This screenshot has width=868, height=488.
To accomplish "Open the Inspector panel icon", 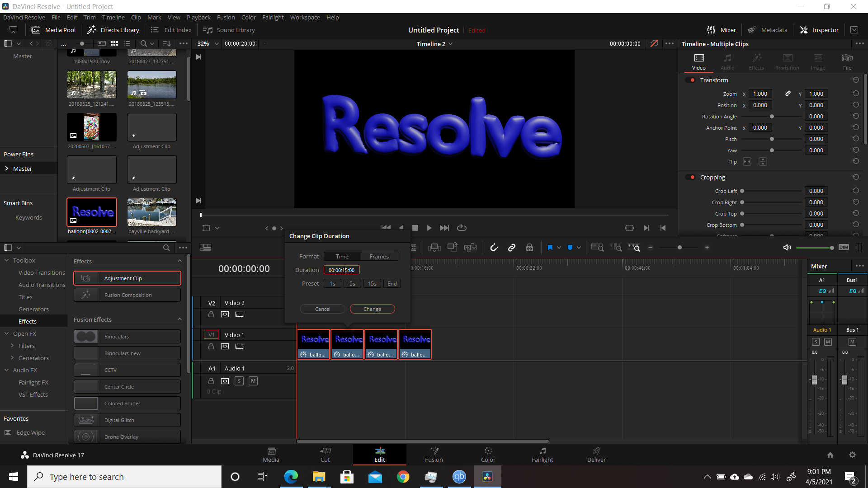I will click(x=819, y=30).
